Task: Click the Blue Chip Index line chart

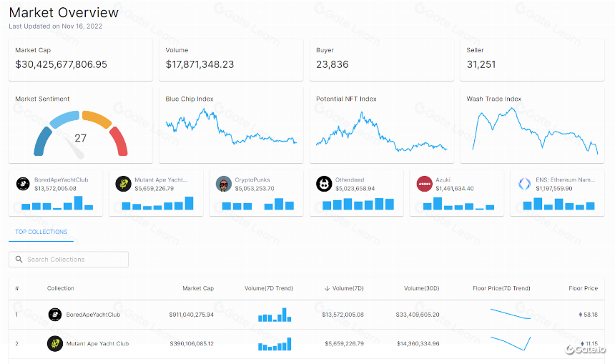Action: pyautogui.click(x=231, y=127)
